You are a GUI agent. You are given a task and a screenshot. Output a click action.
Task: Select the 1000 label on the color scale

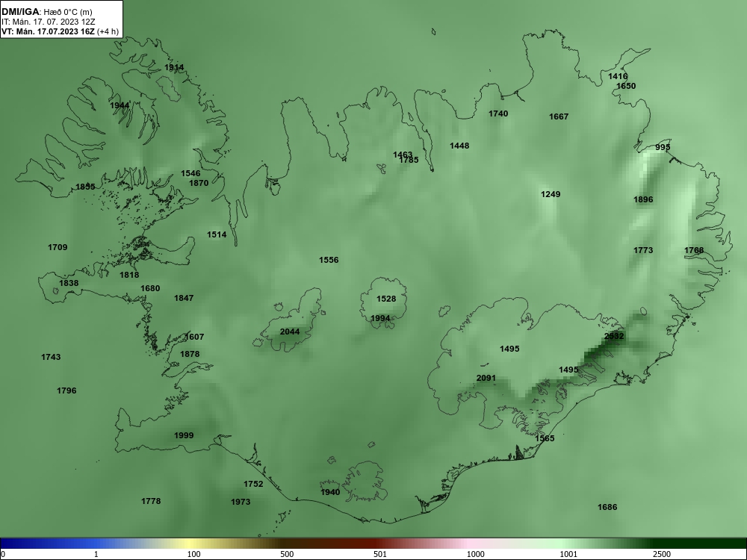[x=475, y=554]
